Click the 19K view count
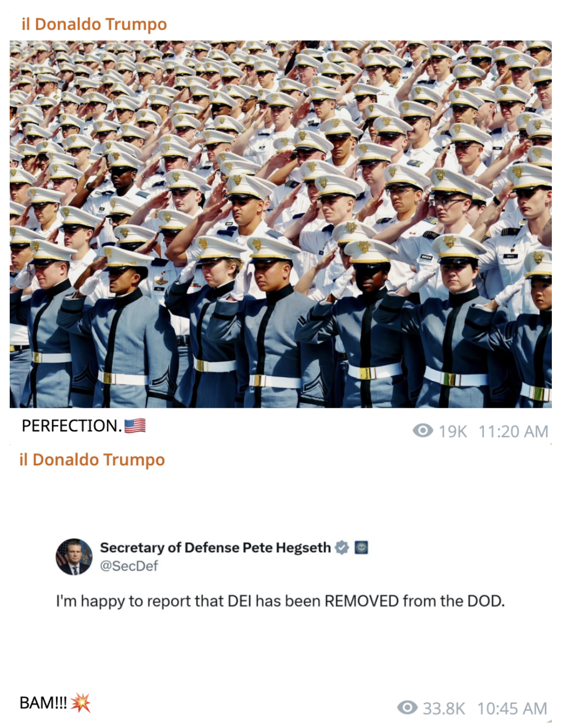The height and width of the screenshot is (728, 561). 453,431
